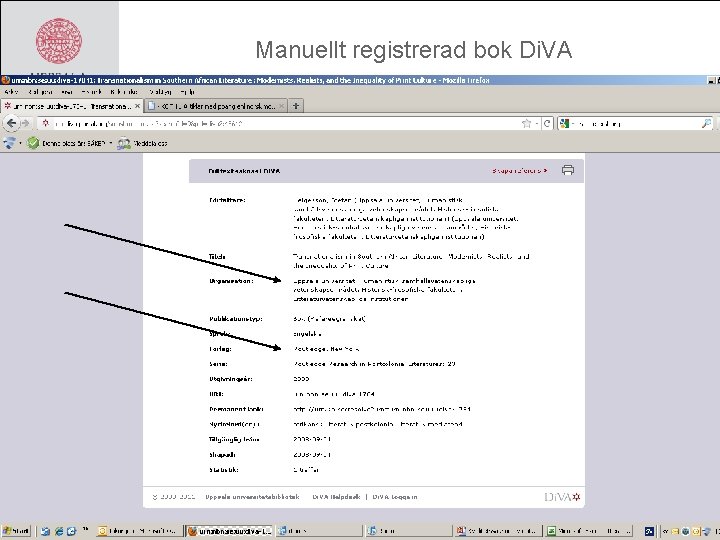Click the Fulltext saknas i DiVA header

click(244, 171)
